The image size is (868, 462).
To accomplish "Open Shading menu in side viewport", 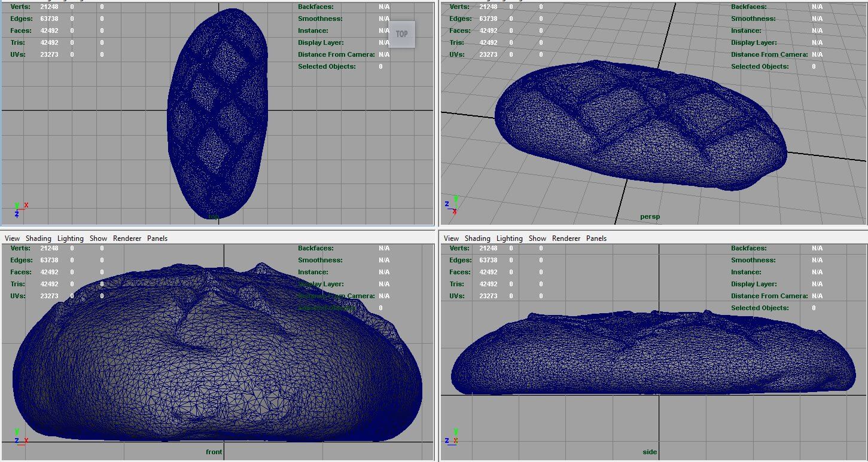I will point(477,238).
